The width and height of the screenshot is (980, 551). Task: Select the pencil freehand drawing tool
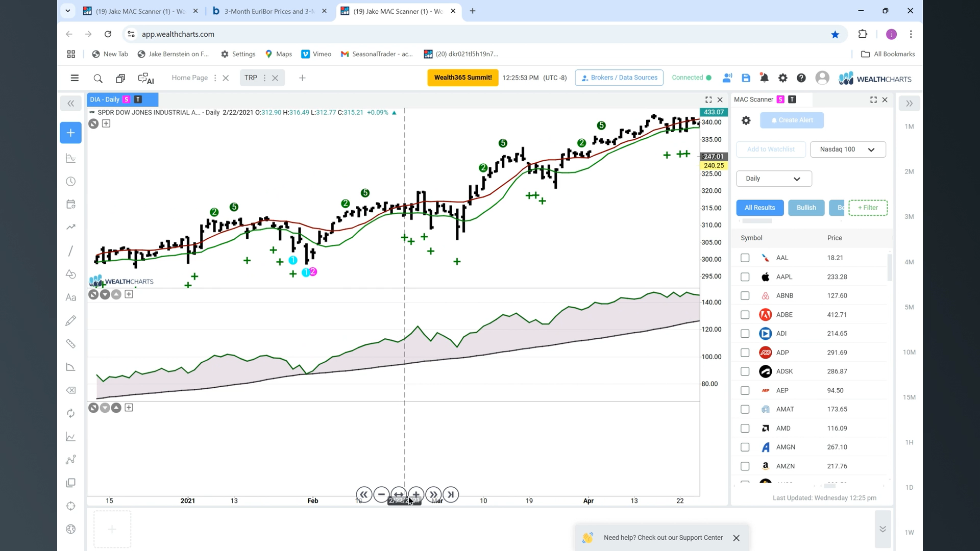[x=71, y=320]
